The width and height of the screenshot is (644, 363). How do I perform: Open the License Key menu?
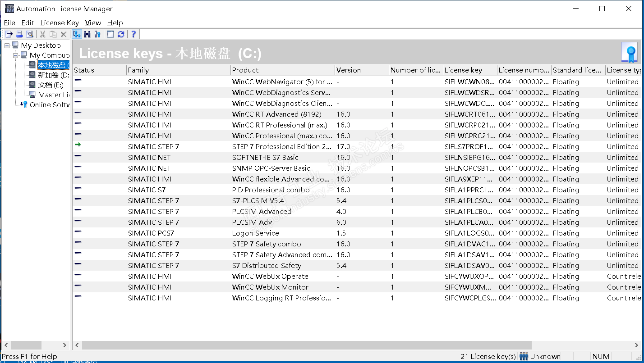[x=60, y=23]
